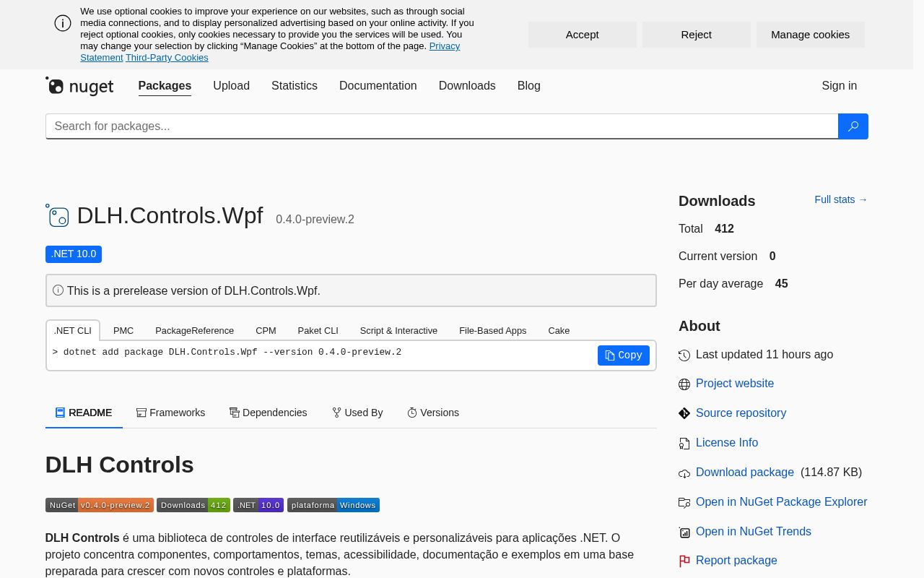This screenshot has width=924, height=578.
Task: Open the Third-Party Cookies link
Action: point(167,58)
